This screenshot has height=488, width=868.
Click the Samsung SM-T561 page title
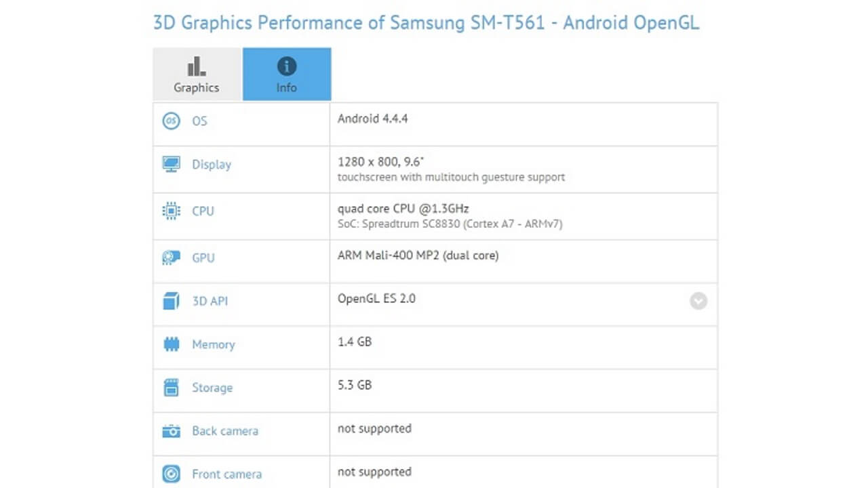click(x=427, y=22)
